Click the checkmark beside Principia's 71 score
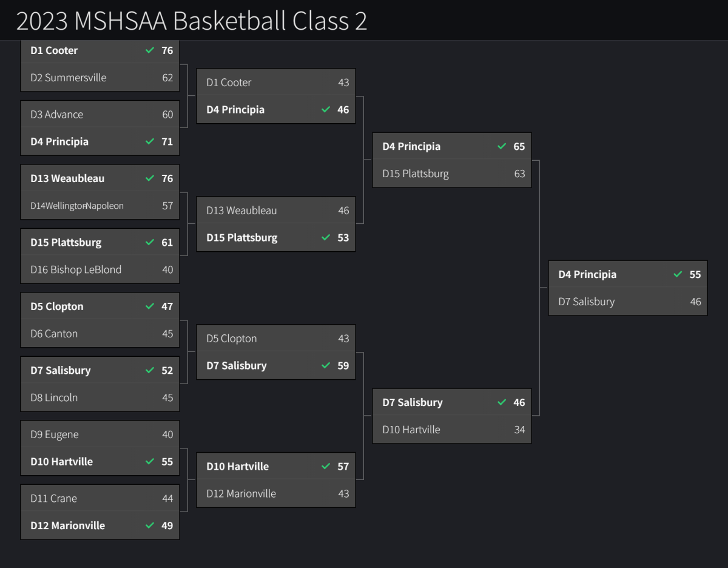Viewport: 728px width, 568px height. (x=150, y=141)
